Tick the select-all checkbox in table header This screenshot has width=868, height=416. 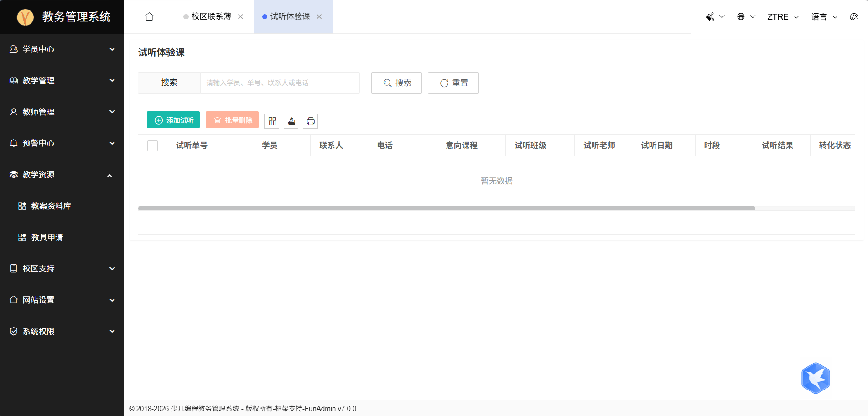(153, 146)
